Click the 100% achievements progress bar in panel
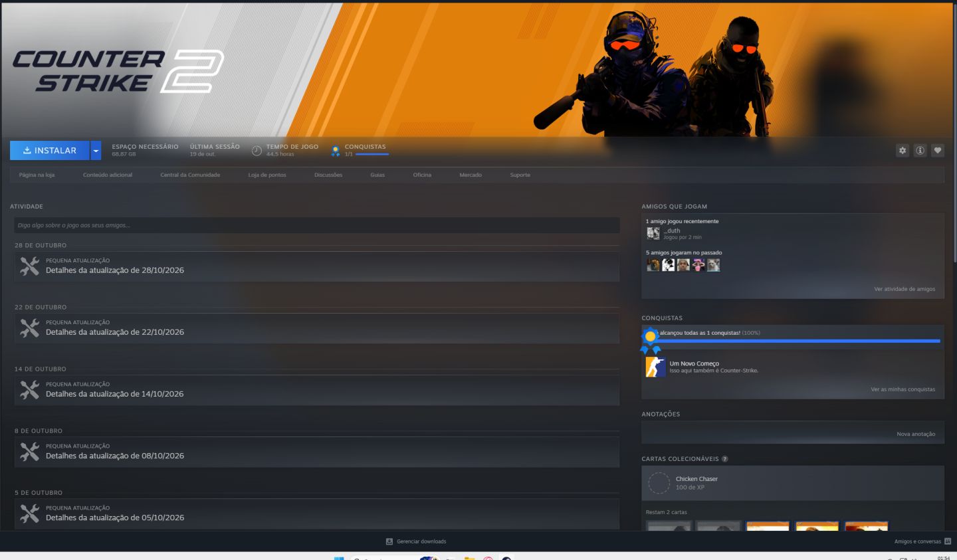The width and height of the screenshot is (957, 560). [797, 341]
